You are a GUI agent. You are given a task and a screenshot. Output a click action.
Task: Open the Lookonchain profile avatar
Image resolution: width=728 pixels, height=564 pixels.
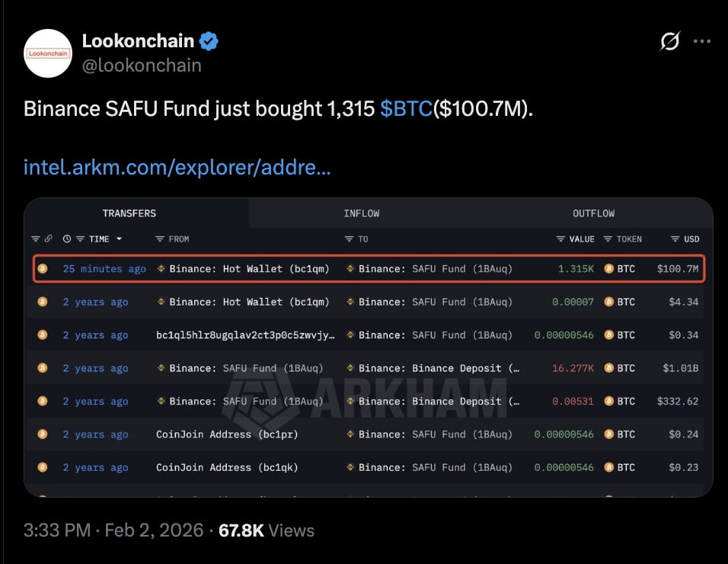point(48,53)
